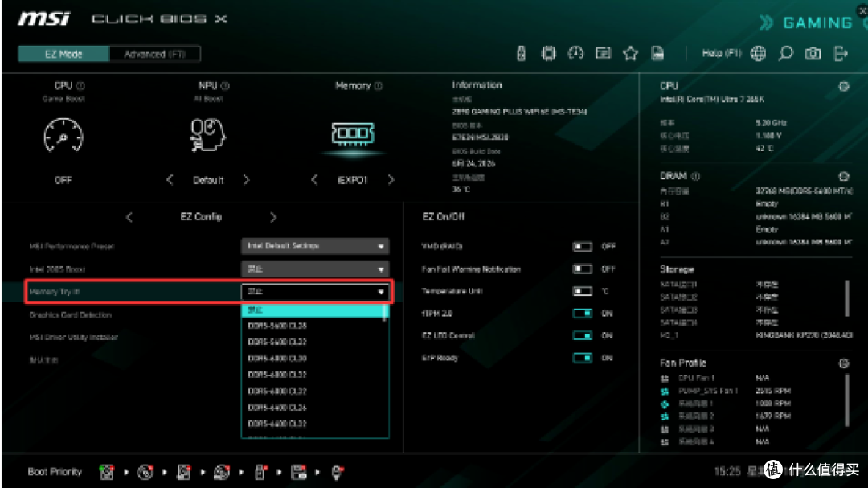Click the Z890 GAMING PLUS WIFI board name
The width and height of the screenshot is (868, 488).
pyautogui.click(x=519, y=111)
